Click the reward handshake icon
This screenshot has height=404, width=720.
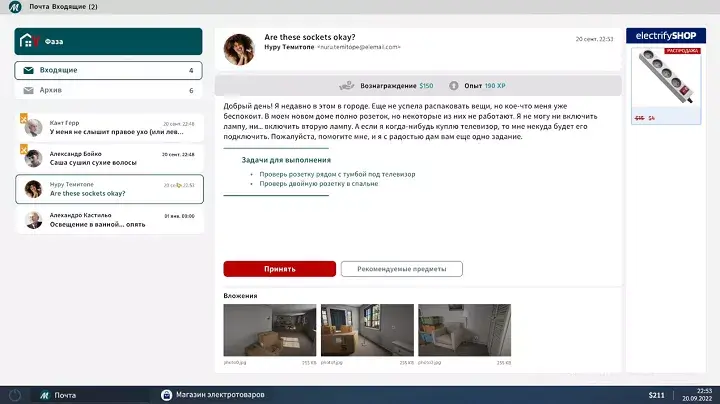[x=347, y=86]
